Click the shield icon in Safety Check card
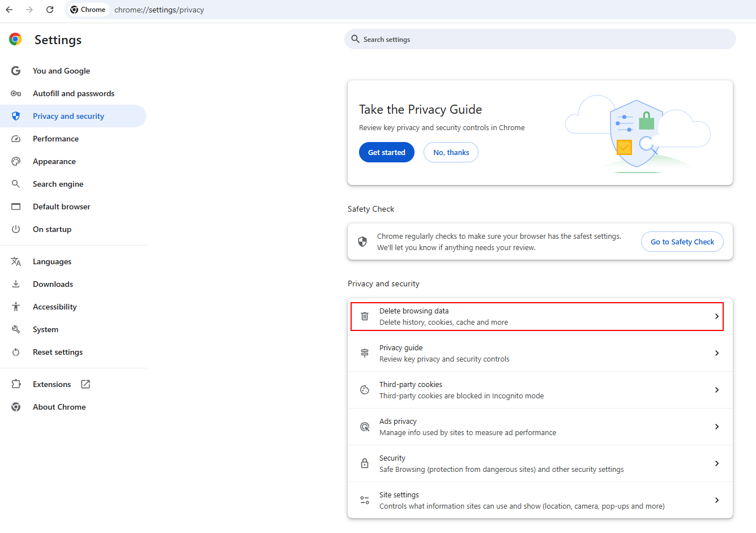The image size is (756, 533). 362,242
